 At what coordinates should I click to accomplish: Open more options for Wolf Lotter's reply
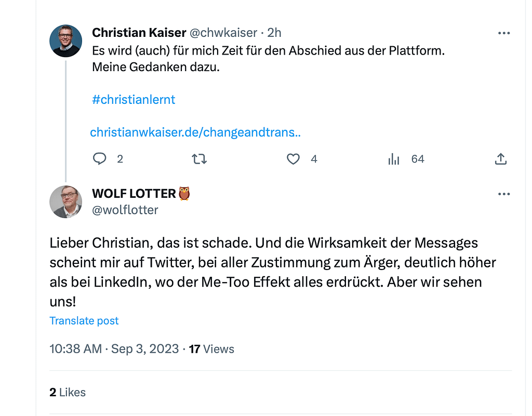[x=503, y=194]
